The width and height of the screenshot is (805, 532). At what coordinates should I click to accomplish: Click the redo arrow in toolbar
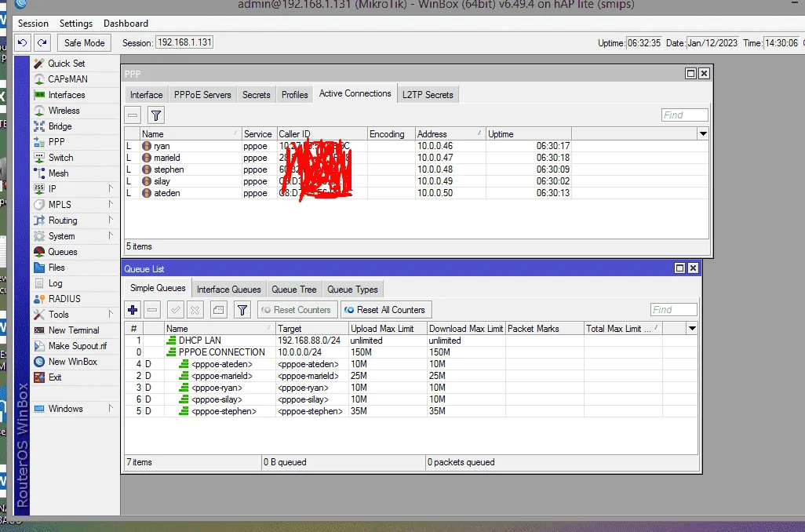click(x=42, y=42)
